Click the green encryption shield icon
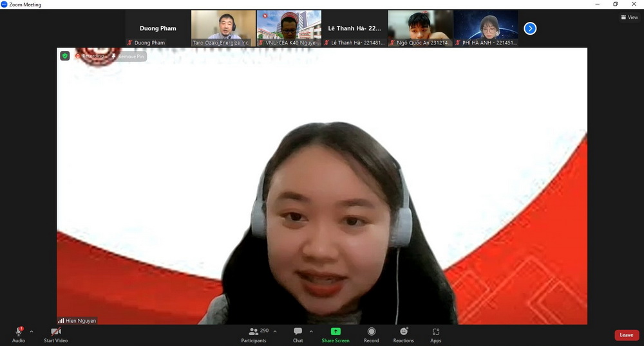Screen dimensions: 644x346 pos(65,56)
